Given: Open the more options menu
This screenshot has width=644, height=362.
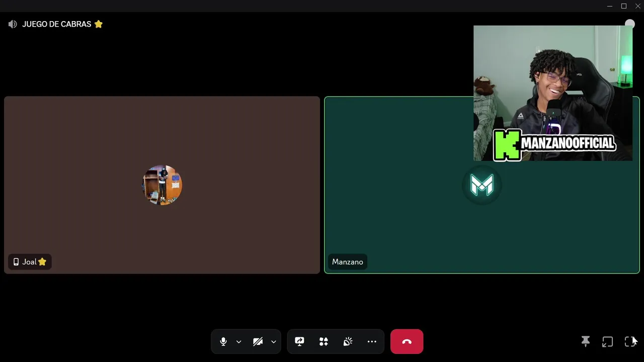Looking at the screenshot, I should tap(372, 342).
